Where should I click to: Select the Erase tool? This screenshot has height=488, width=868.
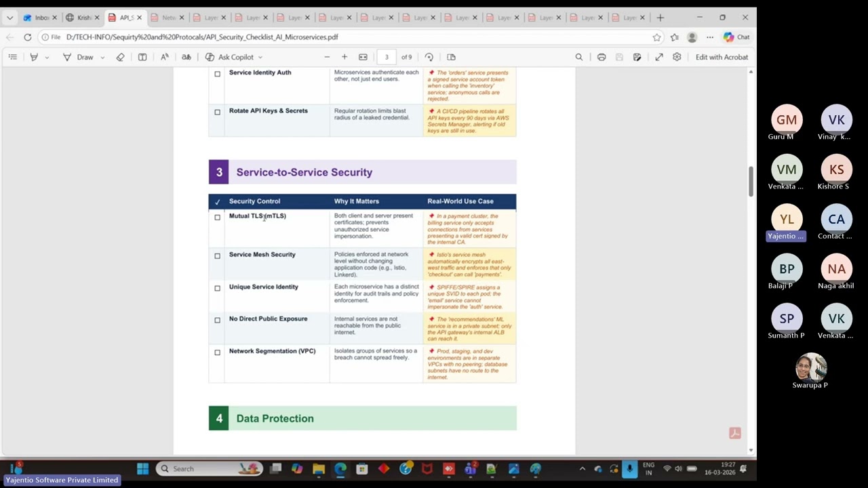121,57
